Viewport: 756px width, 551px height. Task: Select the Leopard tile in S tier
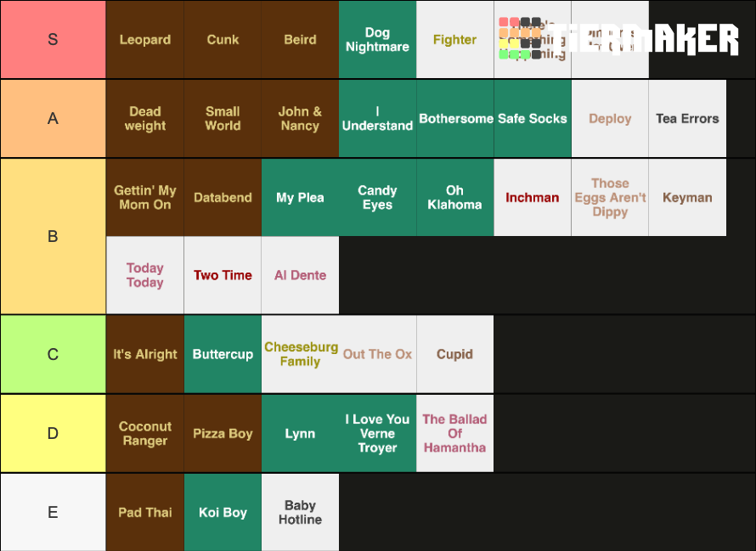tap(145, 40)
